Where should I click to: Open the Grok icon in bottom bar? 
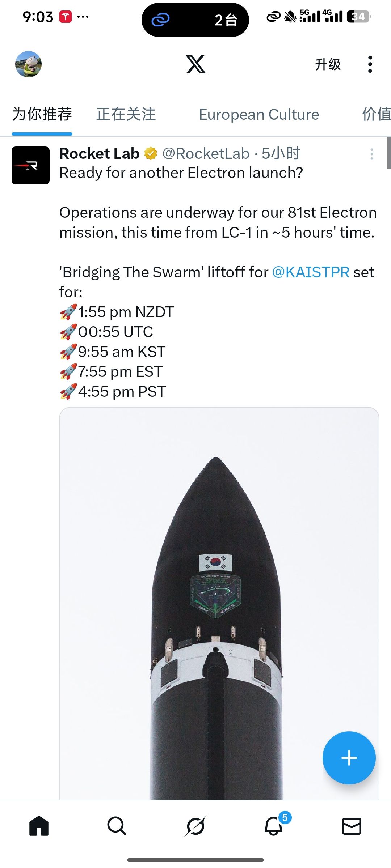coord(195,826)
